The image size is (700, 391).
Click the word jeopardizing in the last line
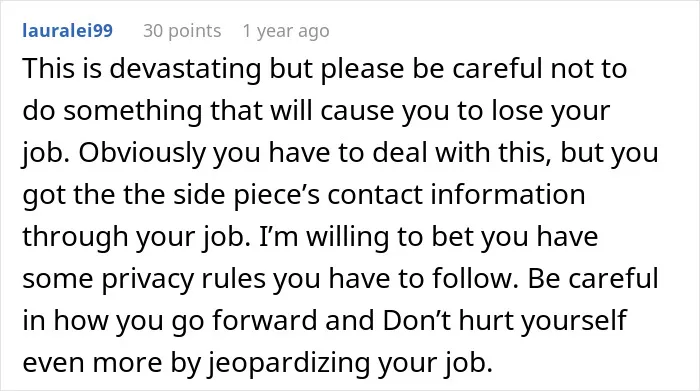pos(289,362)
